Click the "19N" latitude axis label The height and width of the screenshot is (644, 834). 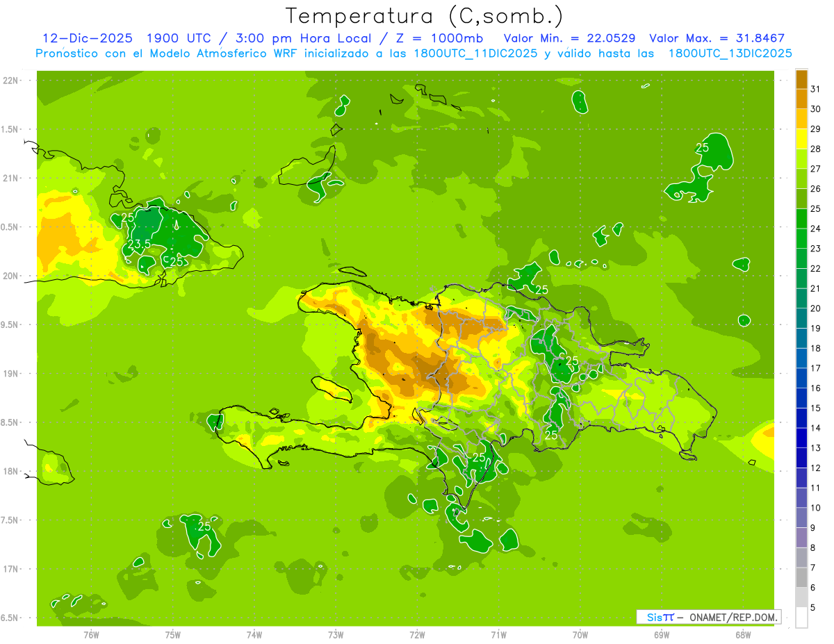tap(10, 374)
